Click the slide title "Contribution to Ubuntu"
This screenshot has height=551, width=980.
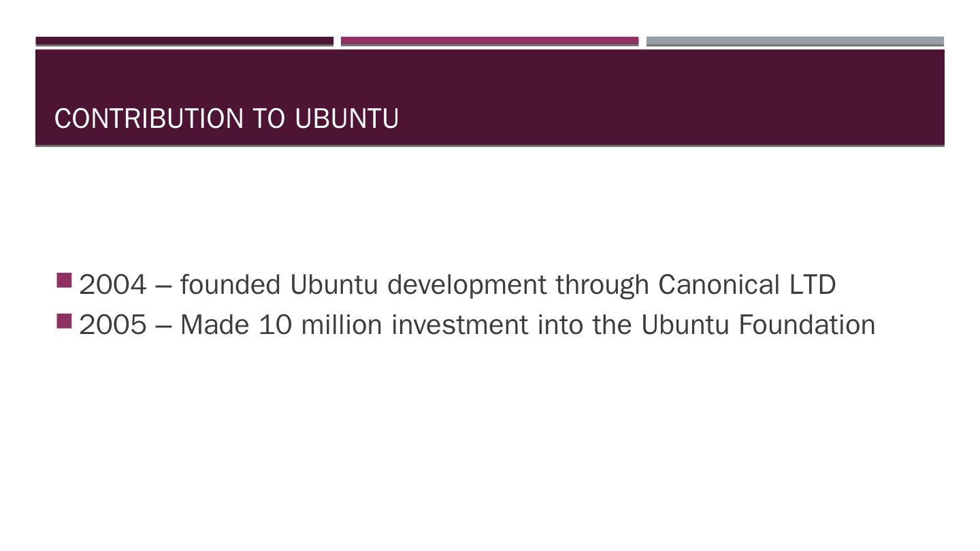[226, 118]
